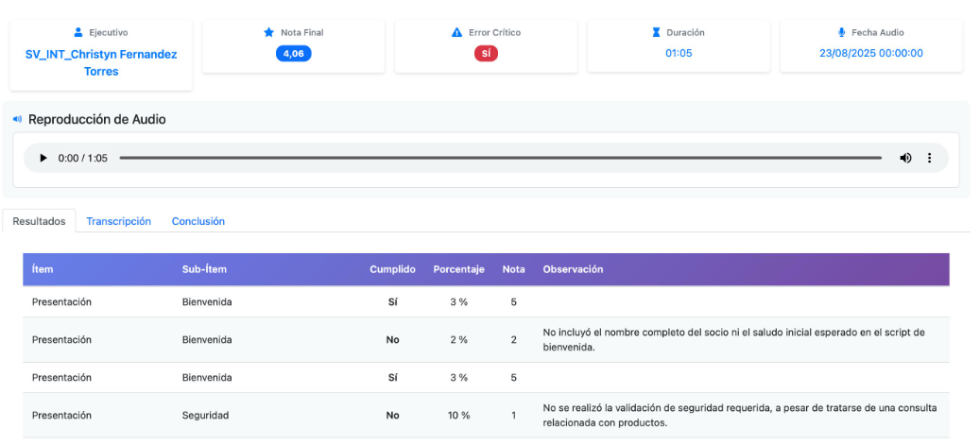Click the 01:05 duration value
The height and width of the screenshot is (445, 980).
click(x=679, y=53)
